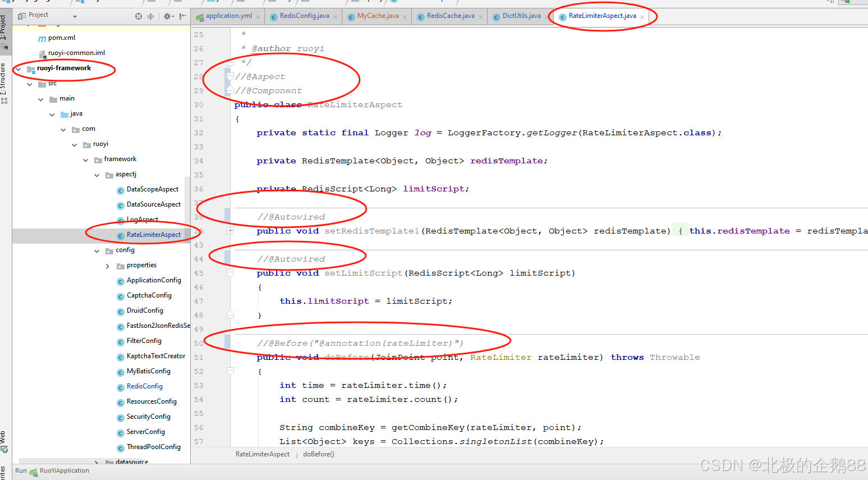Image resolution: width=868 pixels, height=480 pixels.
Task: Select ruoyi-common.iml file
Action: pos(76,53)
